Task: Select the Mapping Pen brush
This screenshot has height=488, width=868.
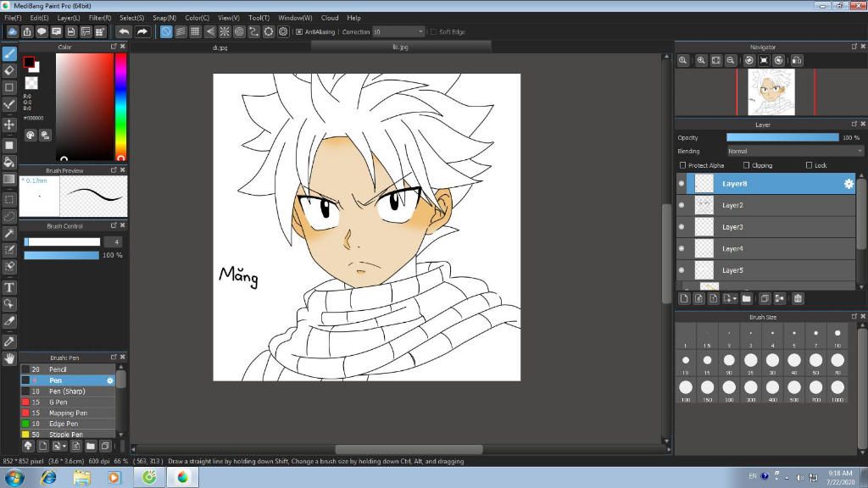Action: [68, 413]
